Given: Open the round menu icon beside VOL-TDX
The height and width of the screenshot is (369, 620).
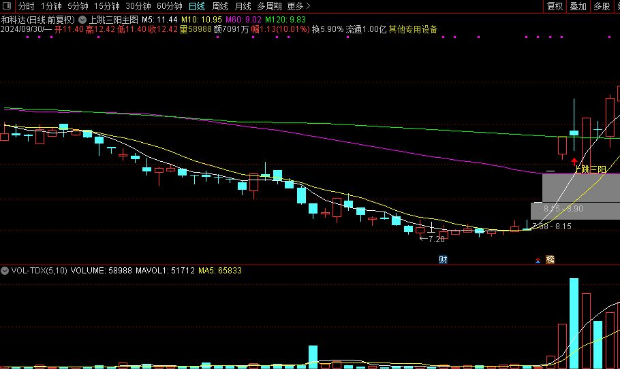Looking at the screenshot, I should [5, 271].
